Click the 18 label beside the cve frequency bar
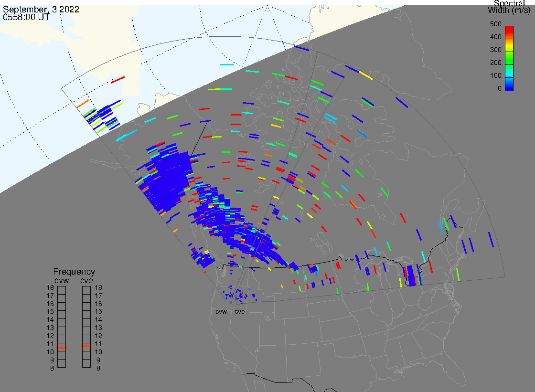Image resolution: width=535 pixels, height=392 pixels. point(98,287)
